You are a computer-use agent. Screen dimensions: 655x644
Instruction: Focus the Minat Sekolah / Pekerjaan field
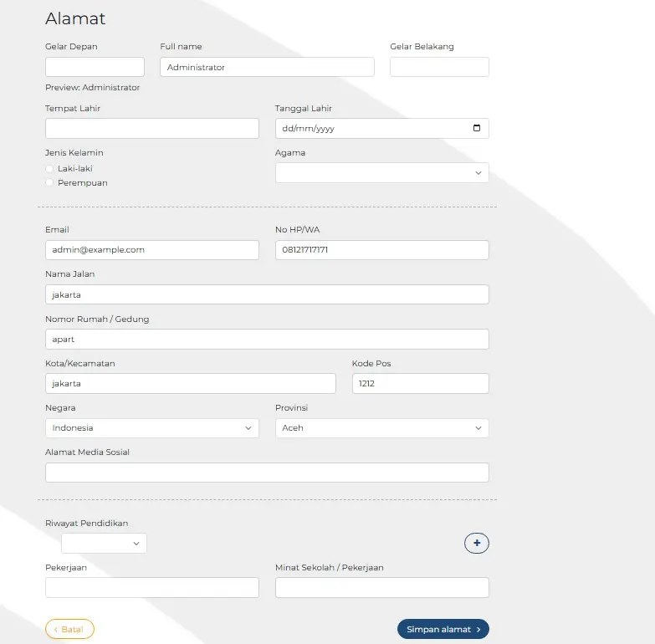[381, 587]
